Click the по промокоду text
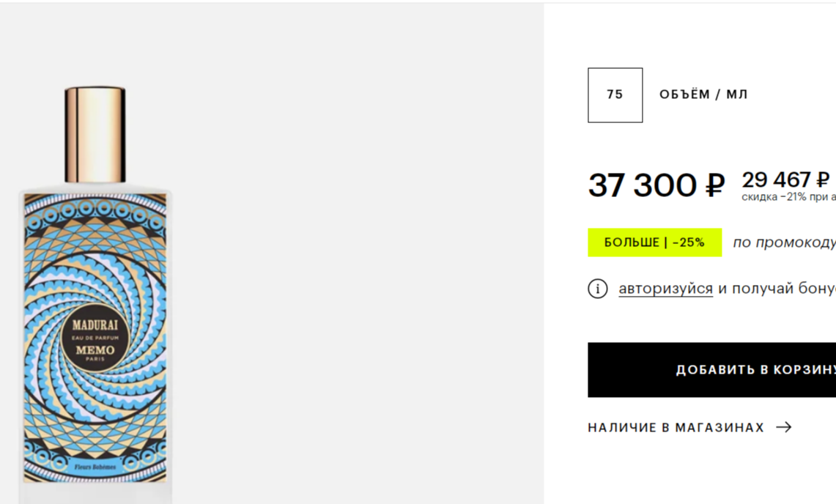The width and height of the screenshot is (836, 504). click(x=784, y=242)
